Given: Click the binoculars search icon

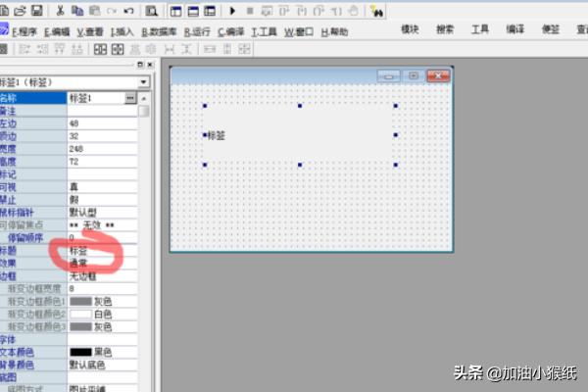Looking at the screenshot, I should (377, 11).
